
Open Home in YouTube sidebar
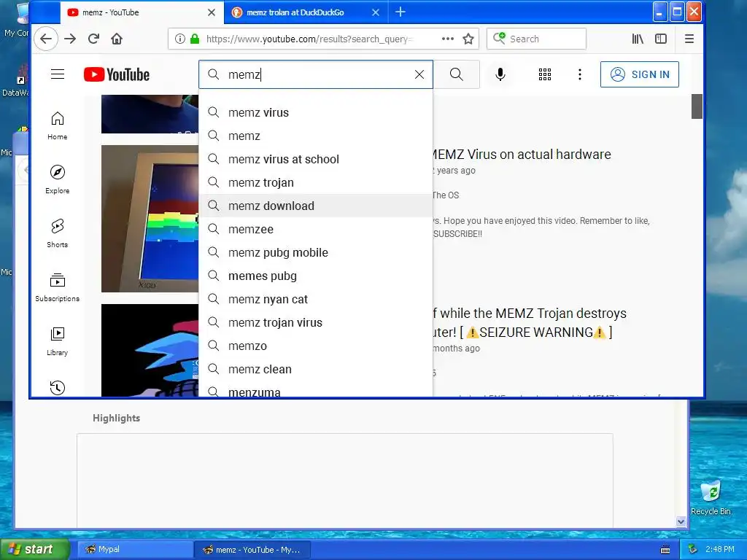[57, 125]
